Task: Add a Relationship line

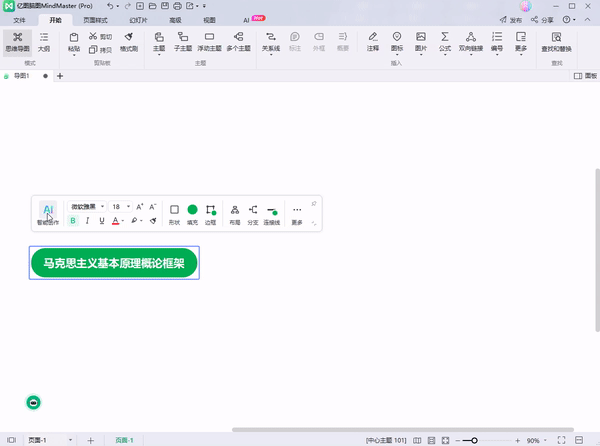Action: click(271, 42)
